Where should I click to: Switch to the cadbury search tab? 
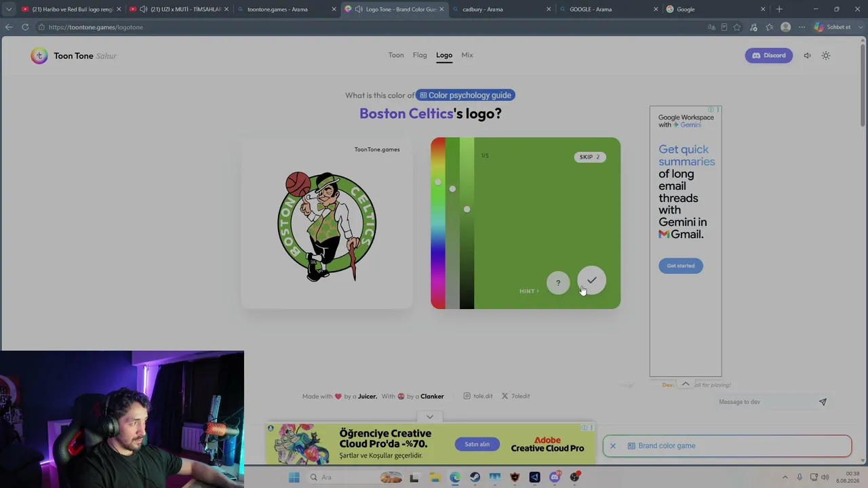coord(500,9)
